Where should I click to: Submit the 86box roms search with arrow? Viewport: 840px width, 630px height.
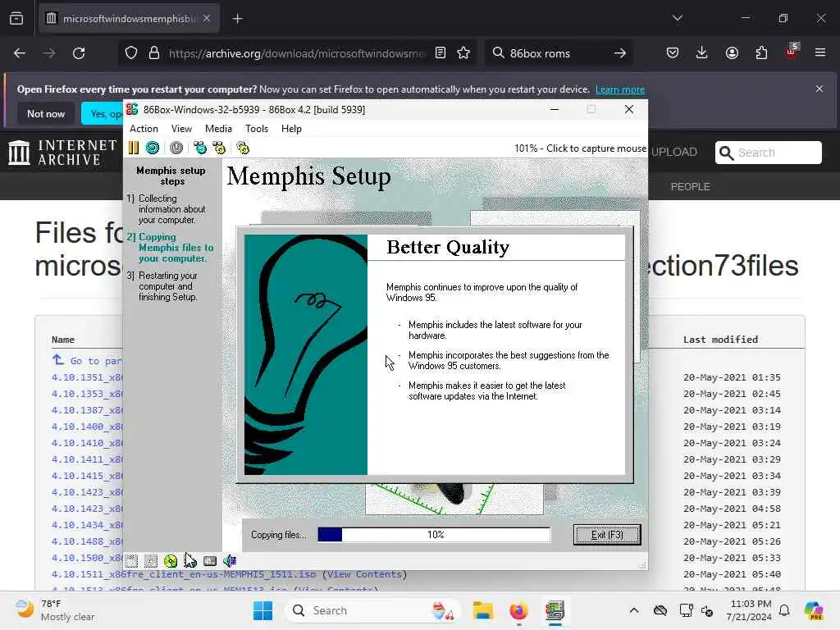coord(620,53)
